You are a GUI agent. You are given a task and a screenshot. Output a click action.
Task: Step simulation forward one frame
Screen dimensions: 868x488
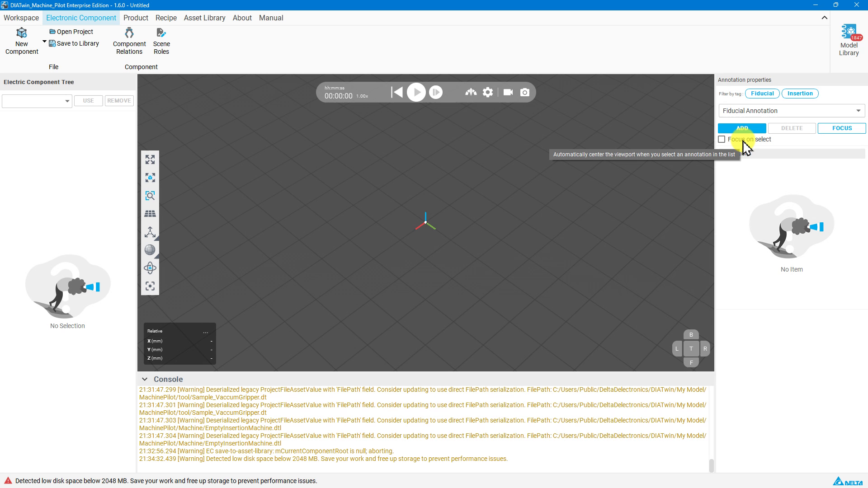point(436,92)
